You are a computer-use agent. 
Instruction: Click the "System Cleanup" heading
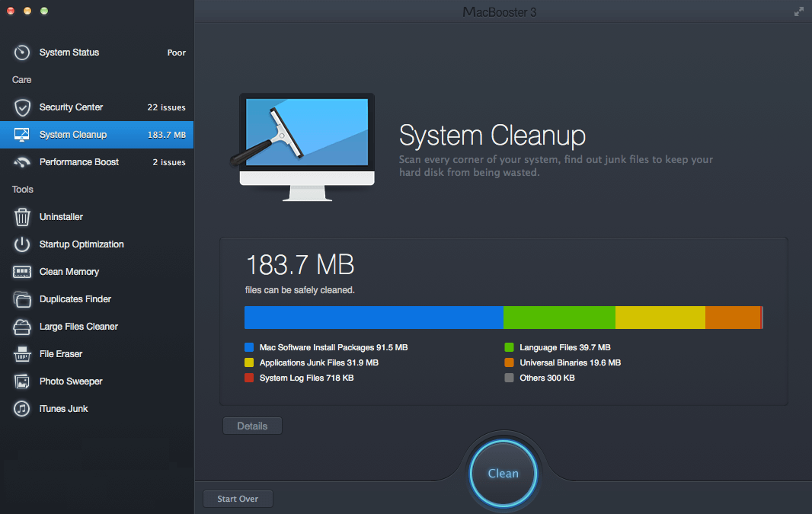[x=492, y=136]
